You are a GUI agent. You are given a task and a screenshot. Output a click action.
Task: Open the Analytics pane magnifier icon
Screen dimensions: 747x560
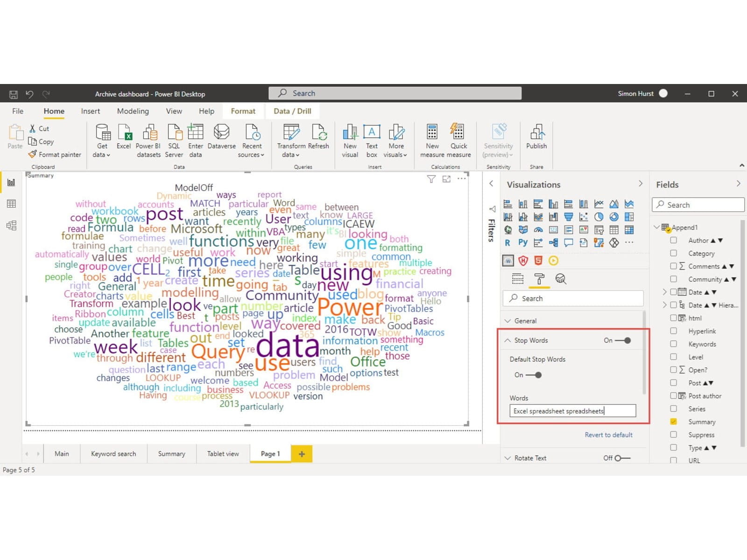(560, 279)
